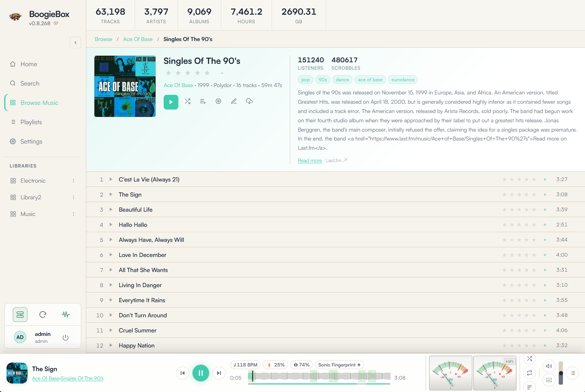Start radio with the target circle icon
585x392 pixels.
coord(218,101)
